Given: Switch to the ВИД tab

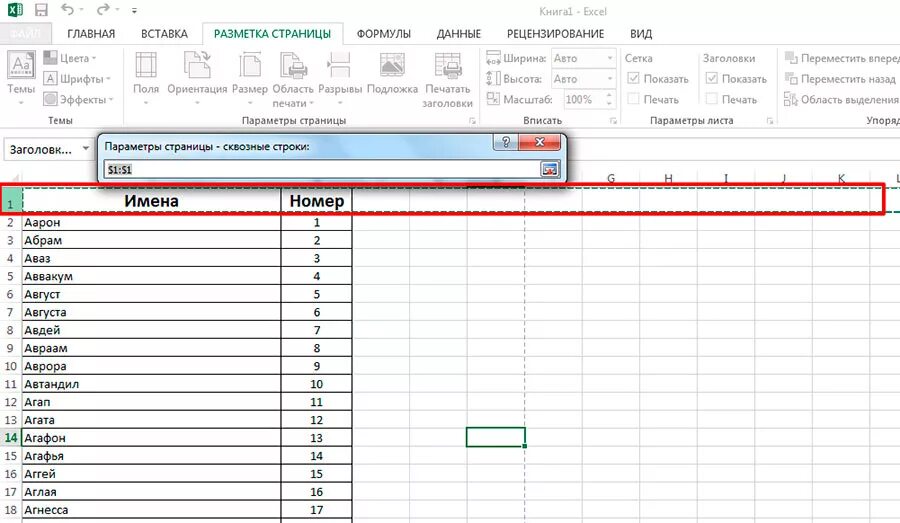Looking at the screenshot, I should [641, 34].
